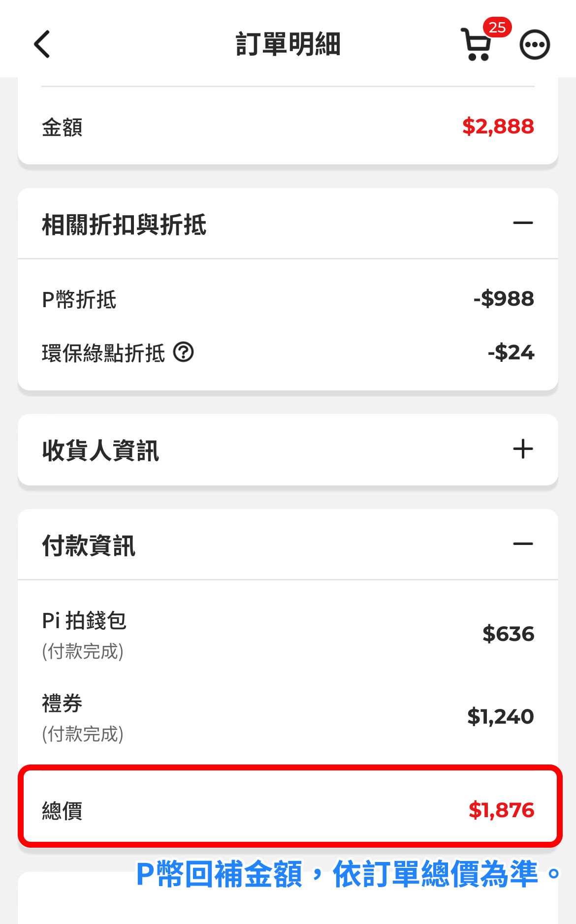This screenshot has width=576, height=924.
Task: Tap the 訂單明細 page title
Action: [288, 44]
